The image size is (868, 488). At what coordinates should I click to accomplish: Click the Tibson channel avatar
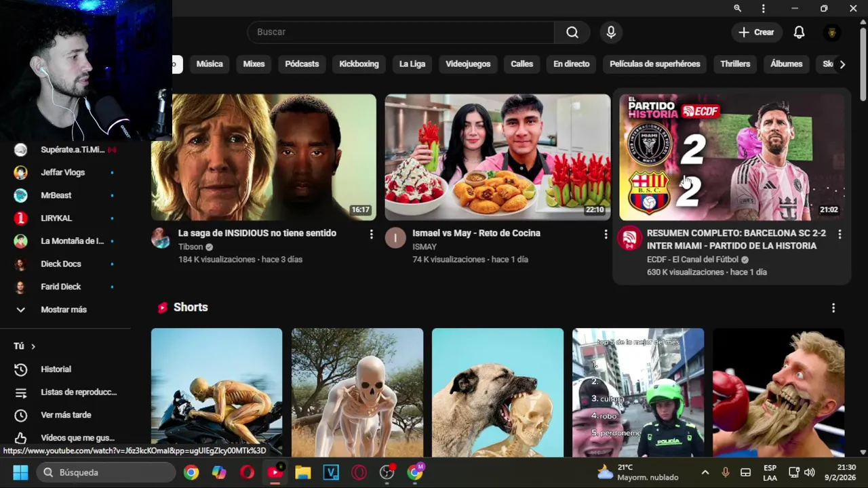pos(161,238)
